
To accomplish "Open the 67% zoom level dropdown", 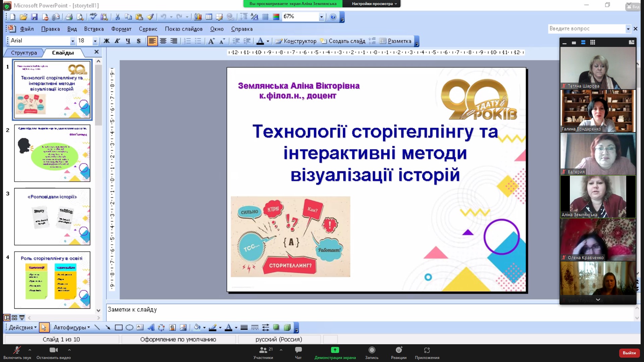I will click(321, 17).
